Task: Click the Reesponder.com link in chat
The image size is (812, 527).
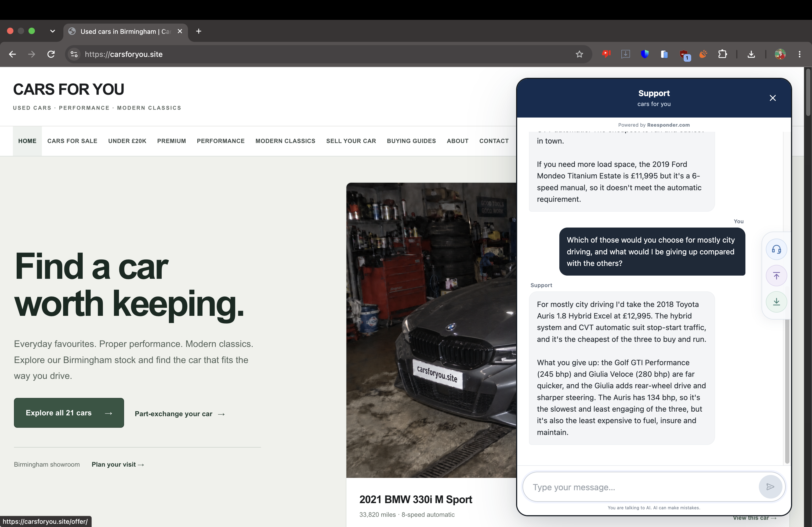Action: 668,125
